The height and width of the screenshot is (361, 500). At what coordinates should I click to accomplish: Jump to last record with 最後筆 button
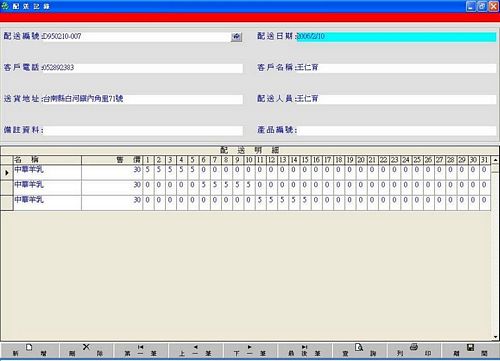(304, 350)
